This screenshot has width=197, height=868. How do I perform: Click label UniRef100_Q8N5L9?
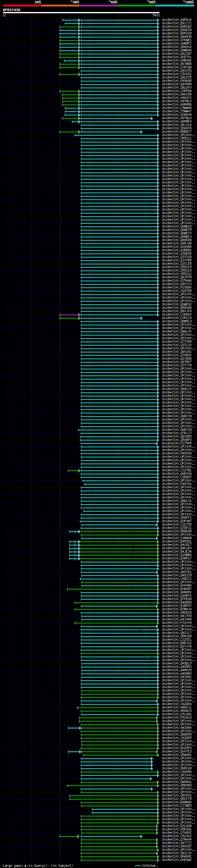176,321
